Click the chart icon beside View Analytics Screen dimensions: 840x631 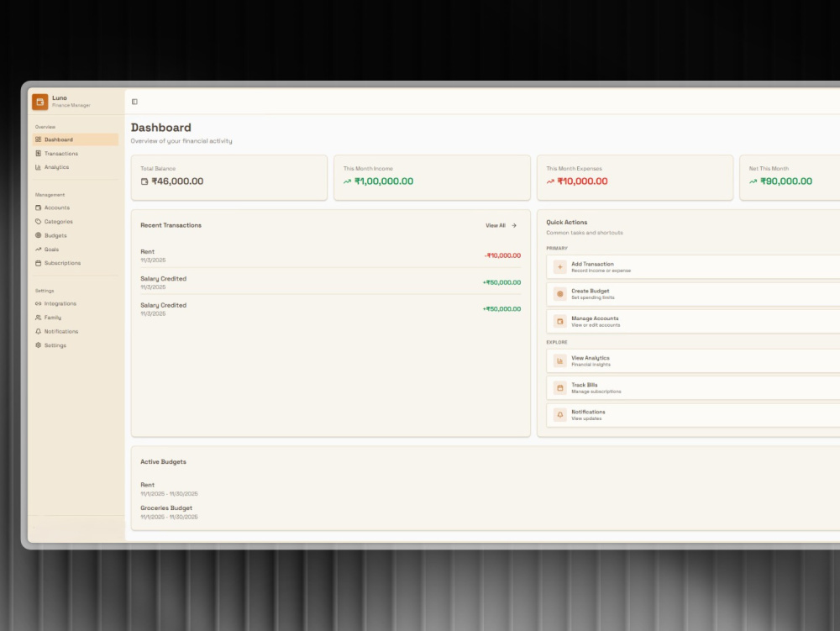coord(559,361)
